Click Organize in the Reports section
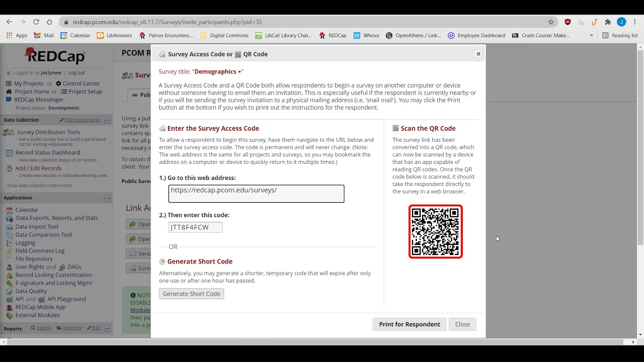 pos(71,328)
